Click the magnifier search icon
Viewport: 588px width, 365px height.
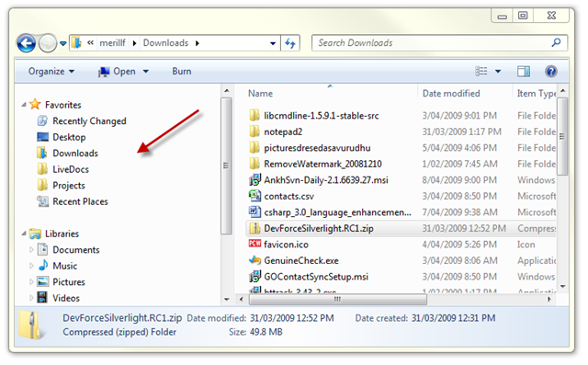557,42
